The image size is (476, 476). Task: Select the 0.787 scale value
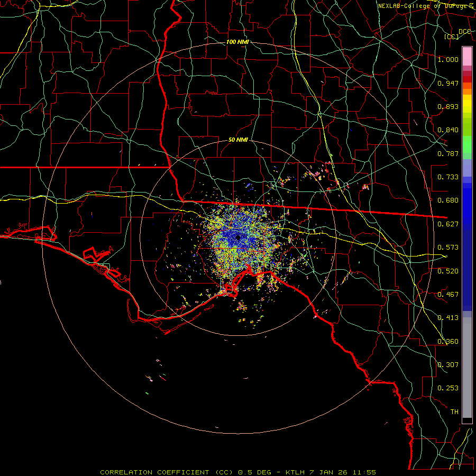[448, 153]
